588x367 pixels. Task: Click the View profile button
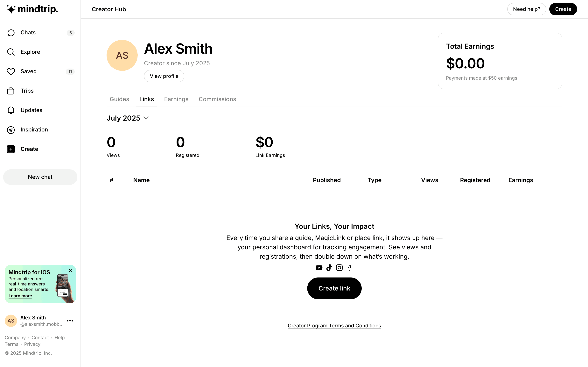click(164, 76)
